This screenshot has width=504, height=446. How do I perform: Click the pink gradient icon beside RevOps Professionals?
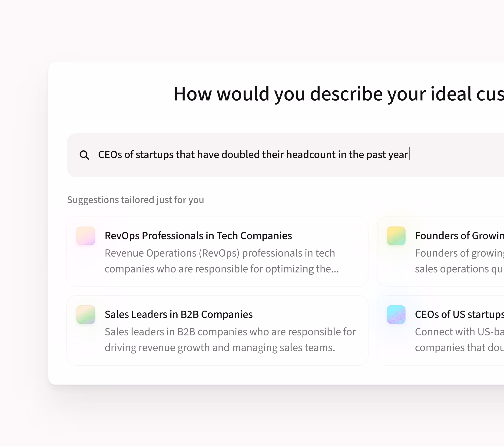coord(86,236)
